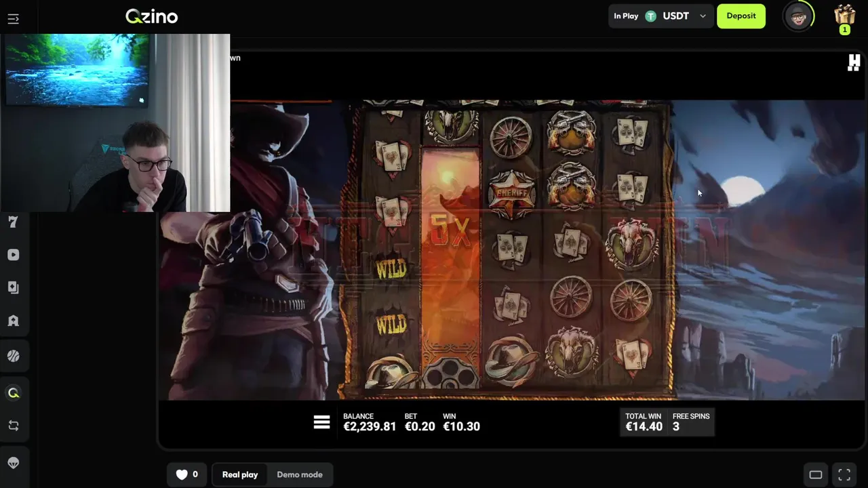Open the castle-shaped sidebar icon
868x488 pixels.
click(x=14, y=321)
